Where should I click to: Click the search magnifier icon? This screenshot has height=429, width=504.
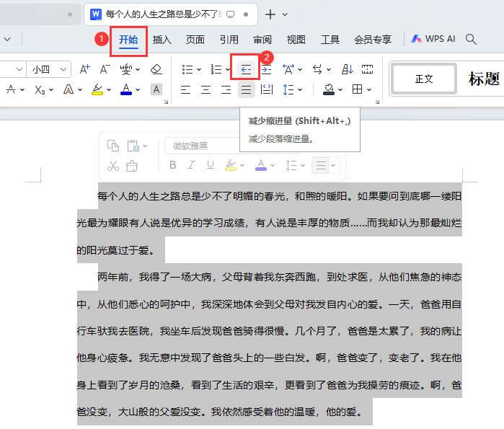(x=471, y=39)
